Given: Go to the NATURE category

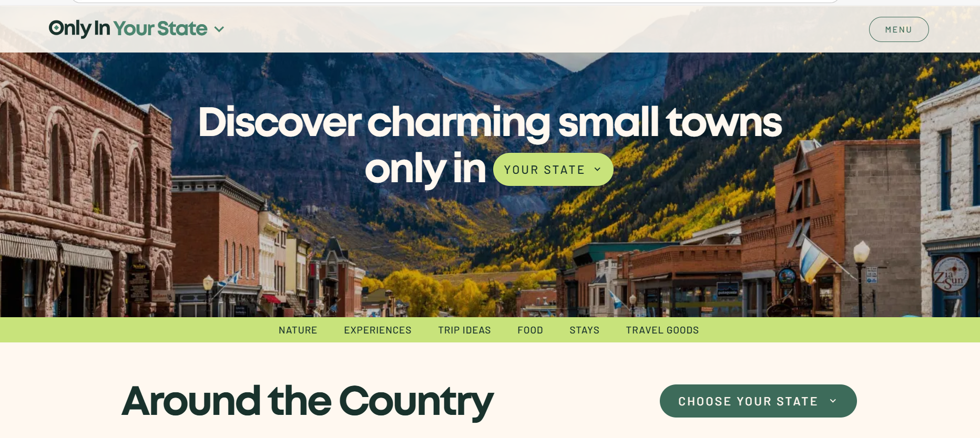Looking at the screenshot, I should pos(298,330).
